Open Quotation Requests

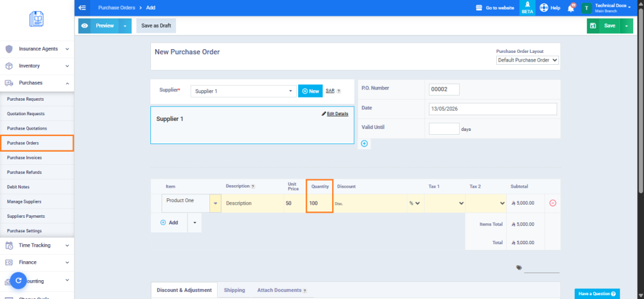click(x=26, y=113)
